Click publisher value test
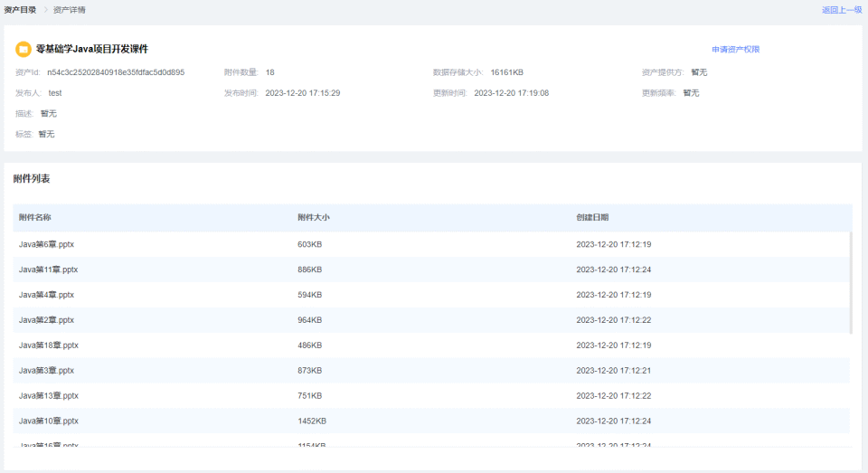868x473 pixels. tap(55, 93)
